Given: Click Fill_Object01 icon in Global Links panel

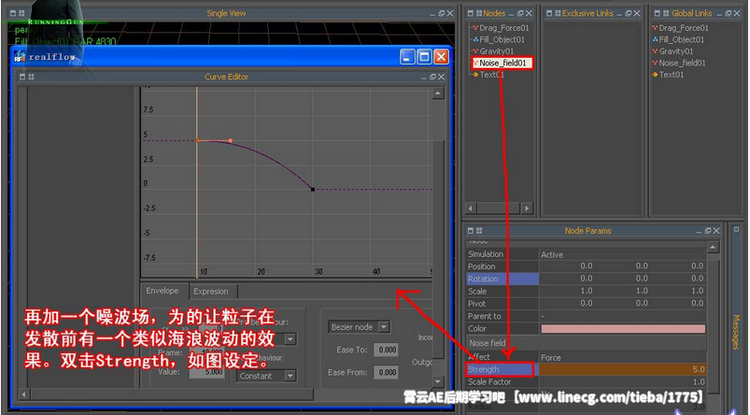Looking at the screenshot, I should [655, 40].
